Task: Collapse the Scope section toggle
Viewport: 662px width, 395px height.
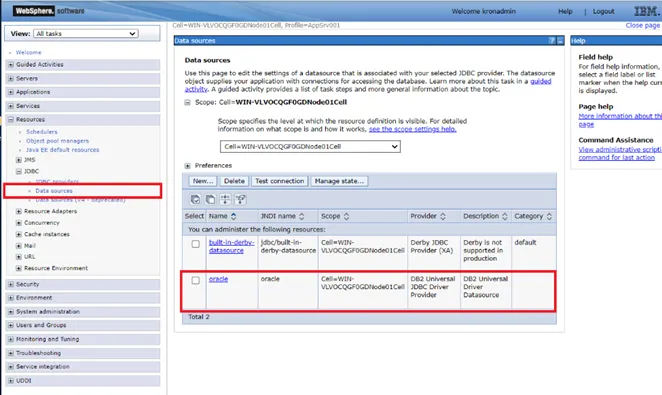Action: click(x=187, y=102)
